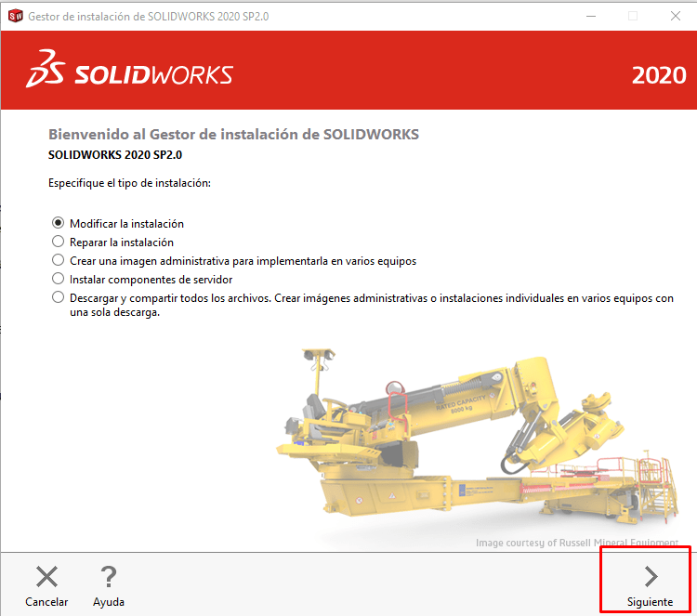Screen dimensions: 697x616
Task: Choose 'Crear una imagen administrativa' radio option
Action: click(x=58, y=260)
